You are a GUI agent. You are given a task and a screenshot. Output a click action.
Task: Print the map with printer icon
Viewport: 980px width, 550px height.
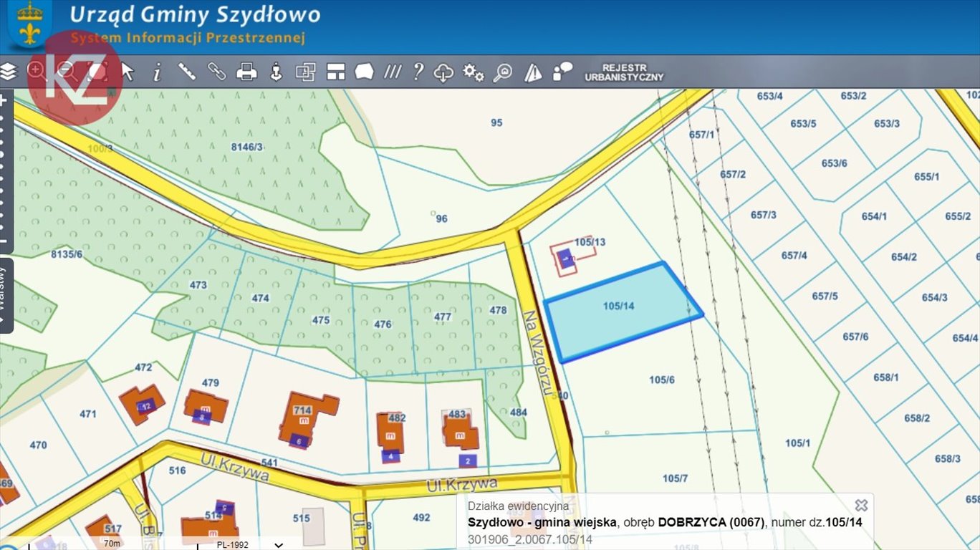pyautogui.click(x=246, y=72)
